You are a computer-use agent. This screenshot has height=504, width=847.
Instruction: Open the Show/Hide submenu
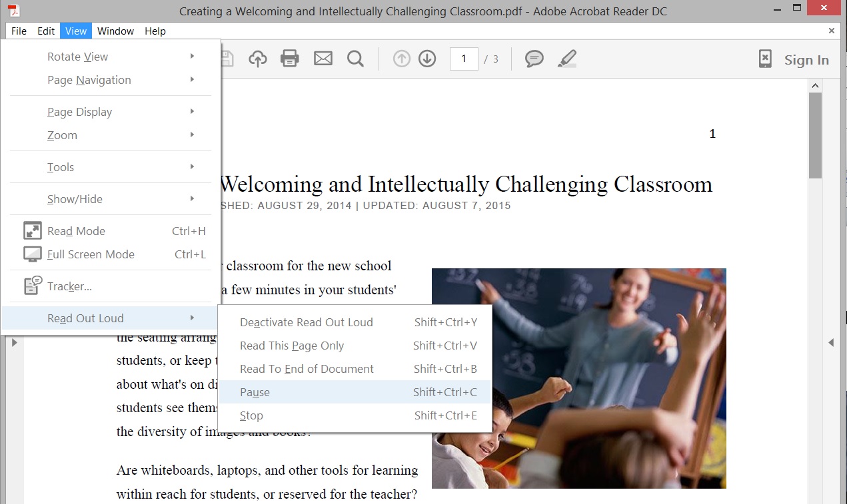click(x=111, y=199)
